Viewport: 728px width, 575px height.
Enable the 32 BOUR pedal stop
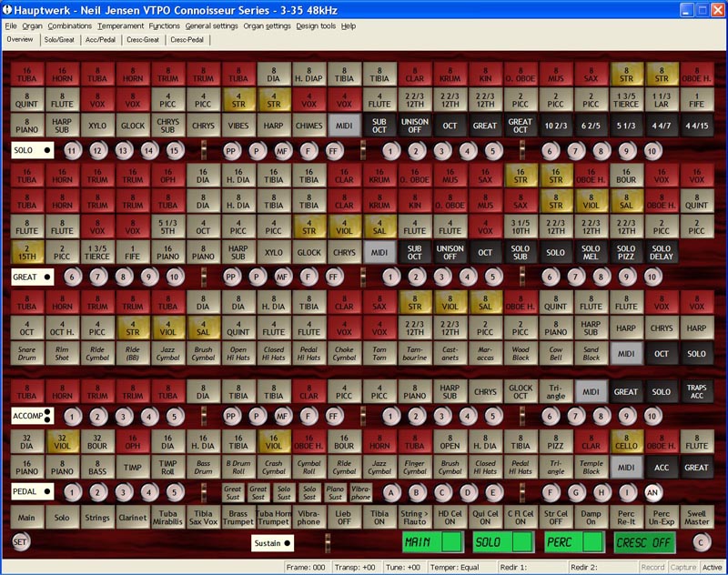coord(97,441)
